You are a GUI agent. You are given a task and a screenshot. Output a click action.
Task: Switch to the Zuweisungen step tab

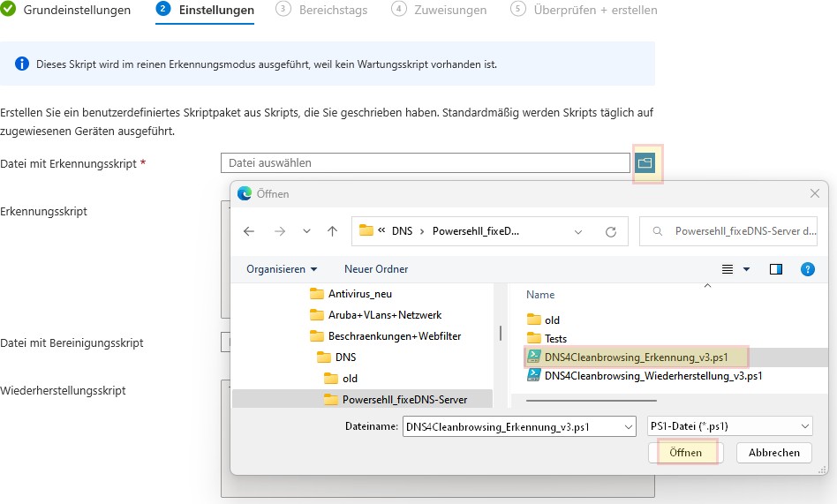tap(441, 11)
